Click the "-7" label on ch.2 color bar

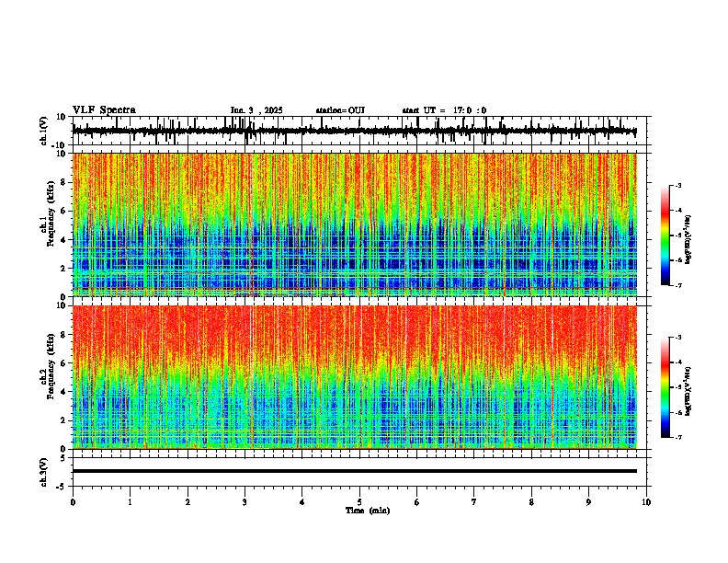(678, 438)
